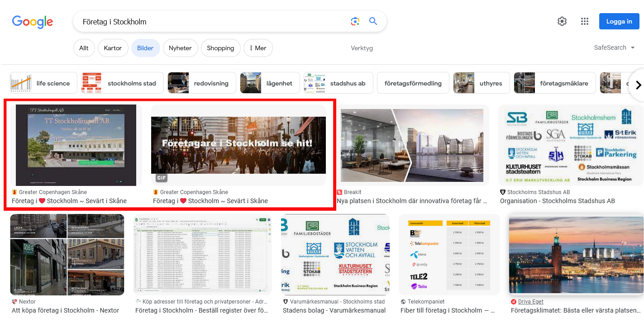This screenshot has width=644, height=323.
Task: Click the 'Stockholms Stadshus AB' source label
Action: [539, 192]
